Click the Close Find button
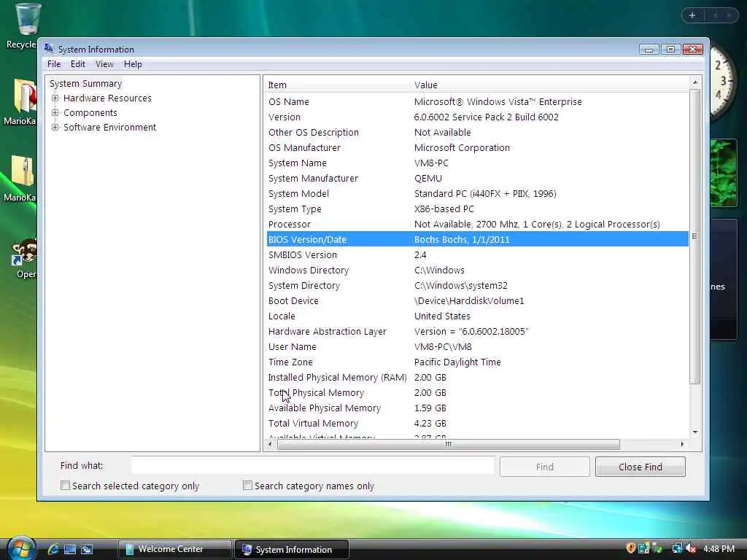 640,467
